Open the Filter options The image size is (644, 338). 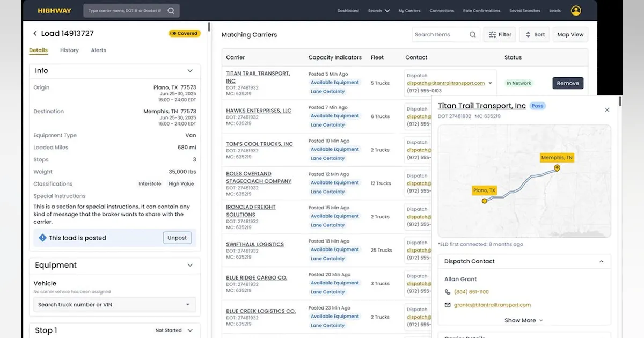pyautogui.click(x=499, y=35)
